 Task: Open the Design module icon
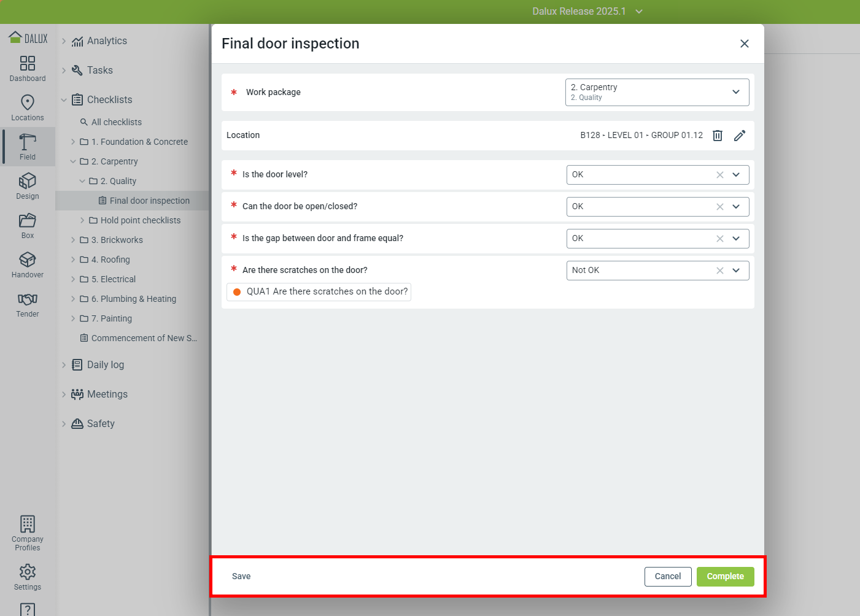[28, 181]
